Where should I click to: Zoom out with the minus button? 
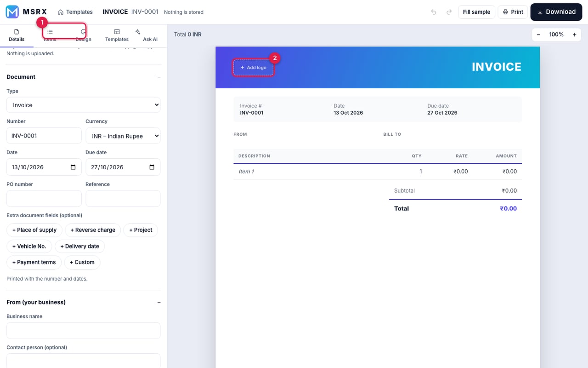pyautogui.click(x=539, y=34)
